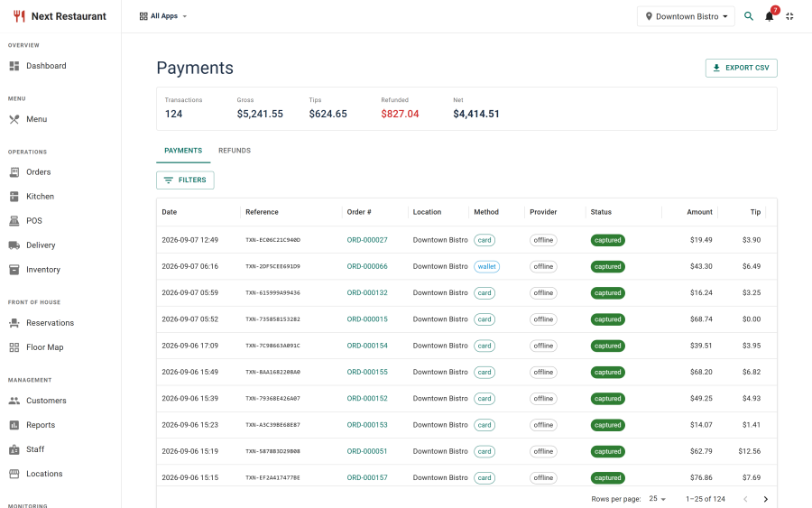Open the Filters button
Image resolution: width=812 pixels, height=508 pixels.
click(185, 180)
